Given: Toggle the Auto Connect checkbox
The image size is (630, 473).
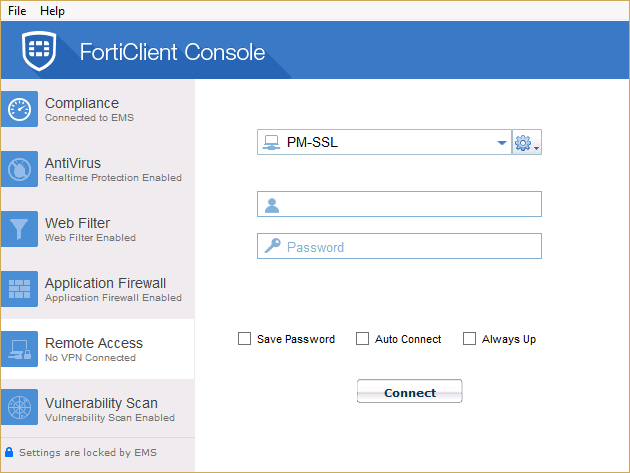Looking at the screenshot, I should [x=362, y=339].
